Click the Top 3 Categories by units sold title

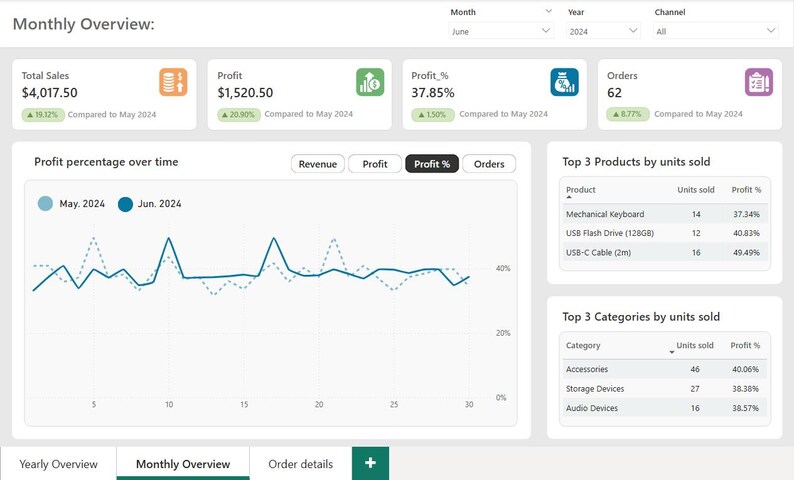641,316
